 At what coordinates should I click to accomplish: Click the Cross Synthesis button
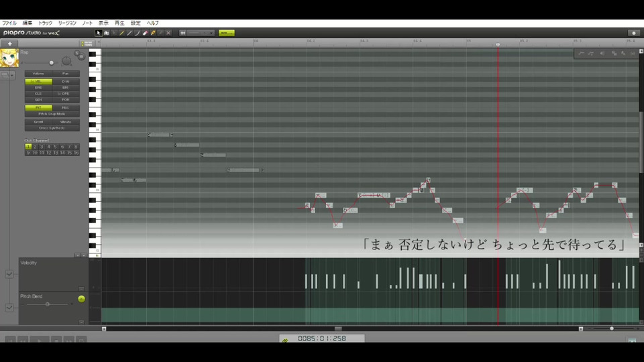[x=52, y=127]
